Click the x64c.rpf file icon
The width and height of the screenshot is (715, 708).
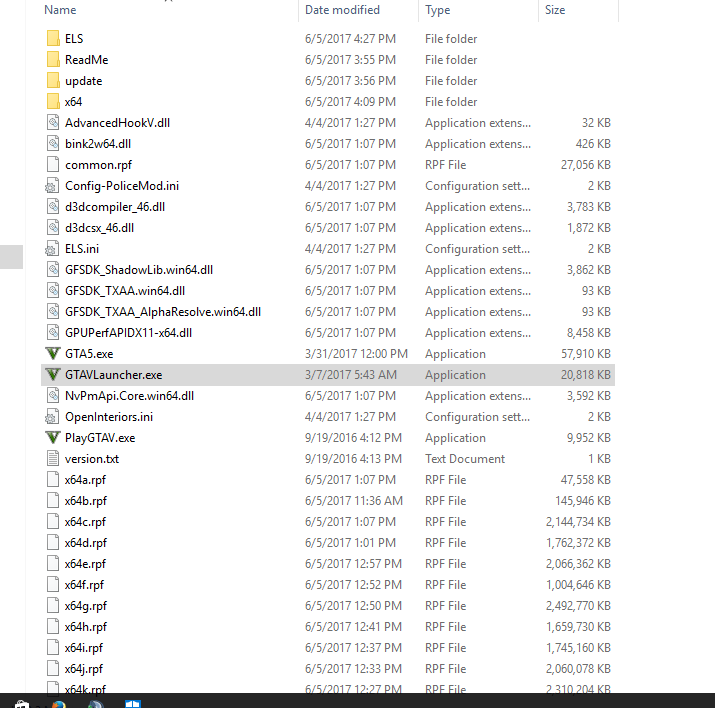(x=53, y=521)
